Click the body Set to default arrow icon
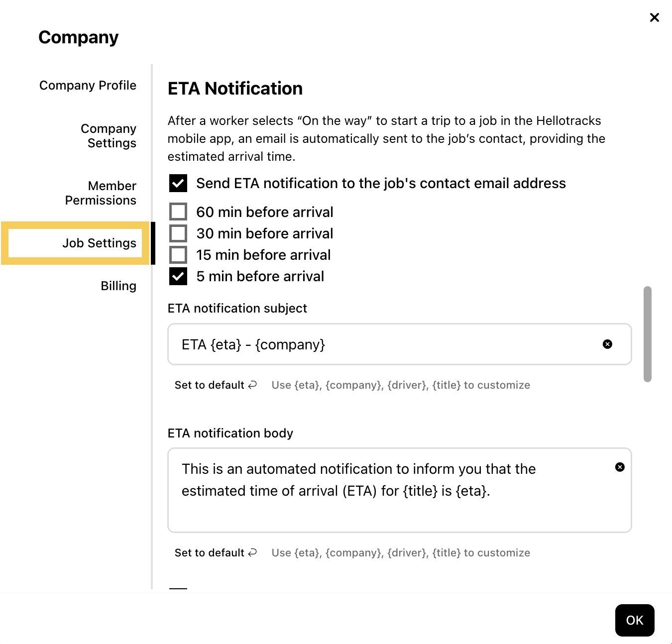Screen dimensions: 672x644 253,552
